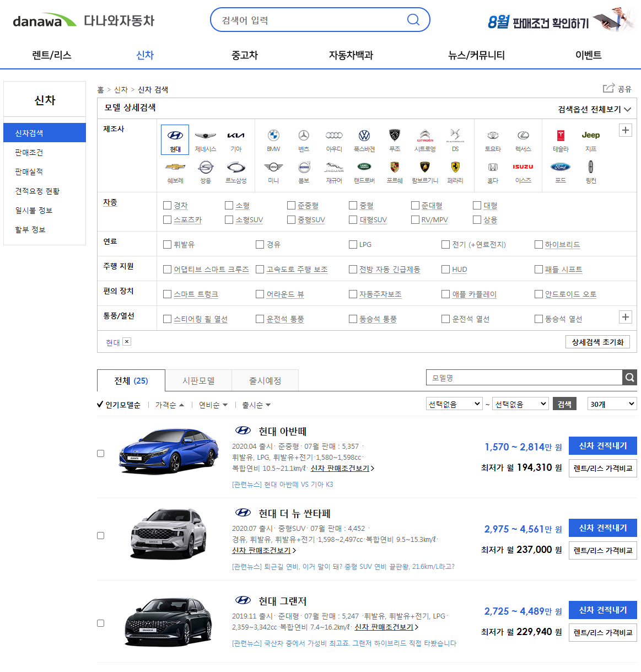Select the Volvo (볼보) brand logo

304,171
